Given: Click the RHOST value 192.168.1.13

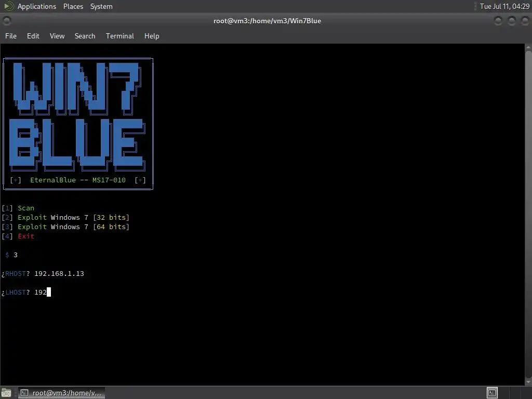Looking at the screenshot, I should 59,273.
